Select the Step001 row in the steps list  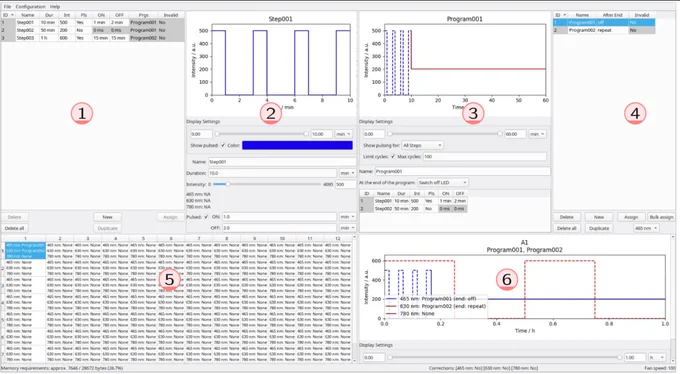coord(92,22)
